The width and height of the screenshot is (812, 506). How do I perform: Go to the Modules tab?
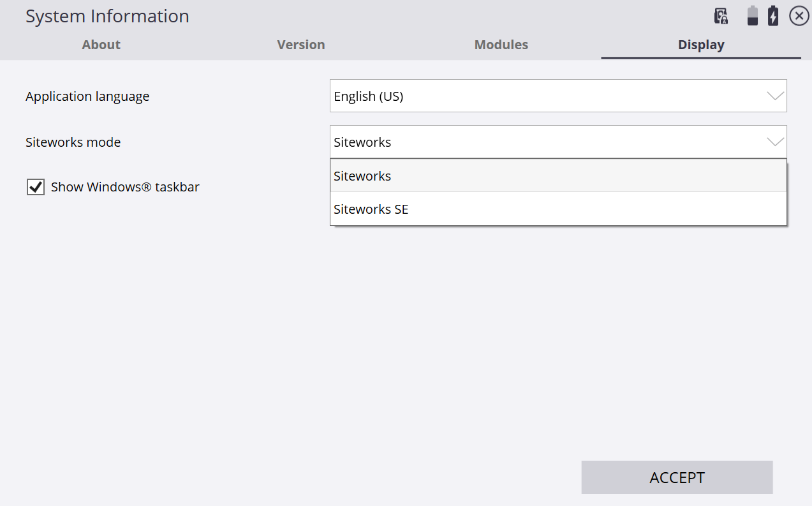(x=501, y=45)
